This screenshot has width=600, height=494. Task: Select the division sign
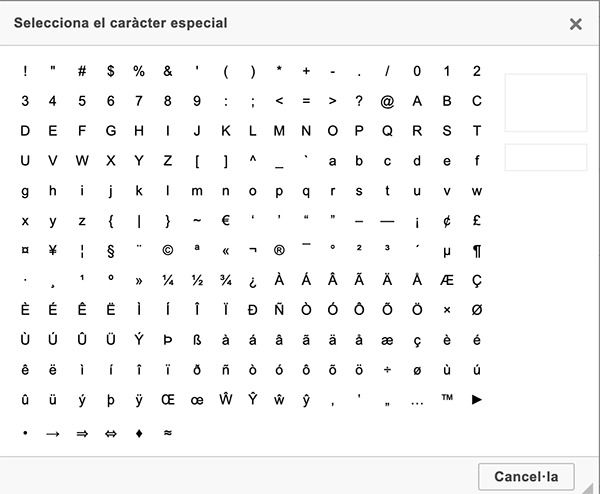(x=388, y=371)
